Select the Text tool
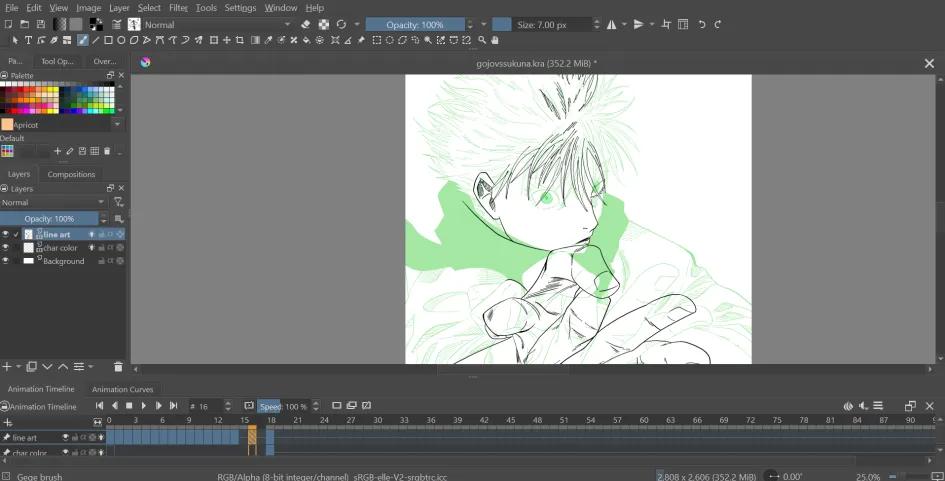This screenshot has width=945, height=481. click(x=28, y=40)
